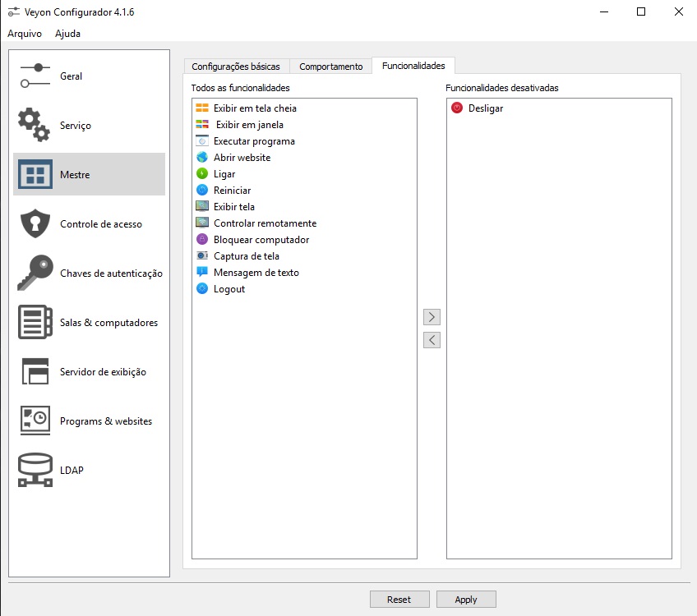Open the Arquivo menu

pyautogui.click(x=25, y=34)
